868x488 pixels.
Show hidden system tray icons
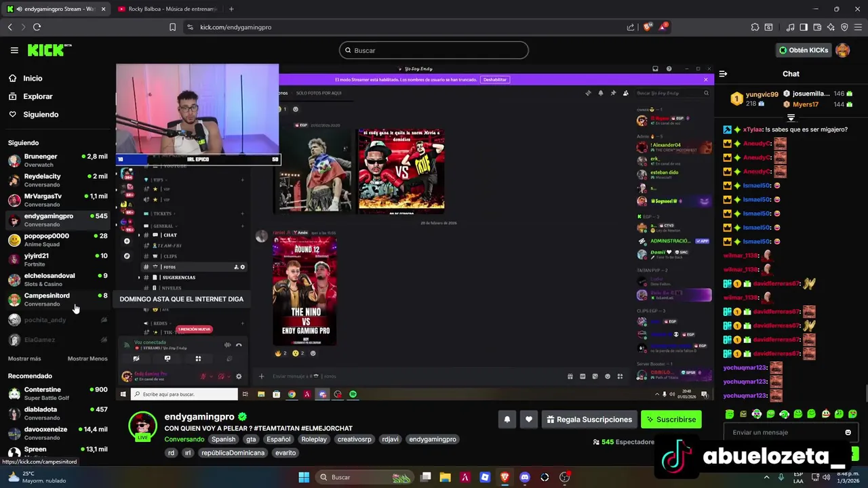click(766, 477)
